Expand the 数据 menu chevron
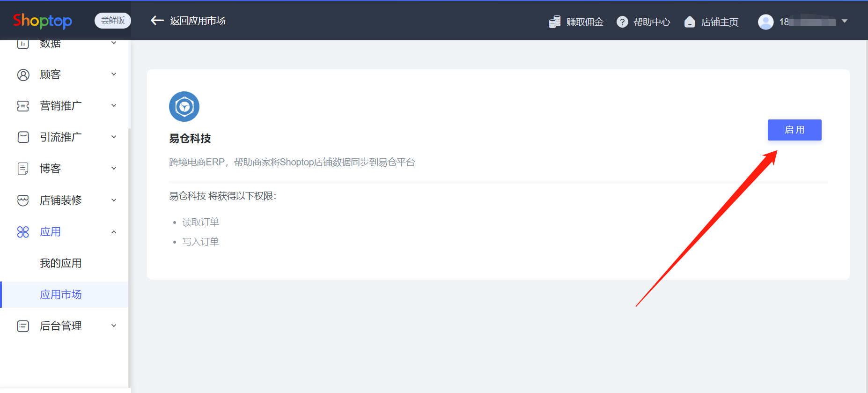 (x=114, y=43)
